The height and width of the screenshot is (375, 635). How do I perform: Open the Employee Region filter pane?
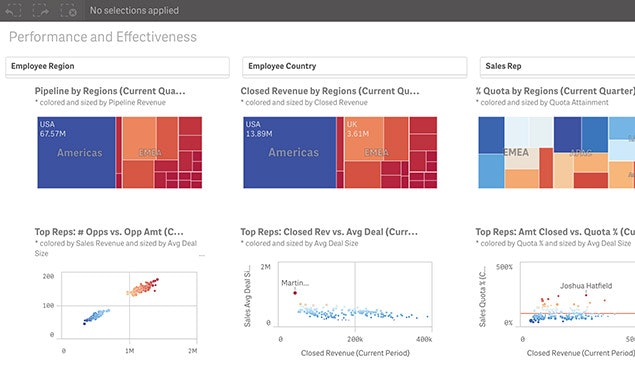[117, 66]
